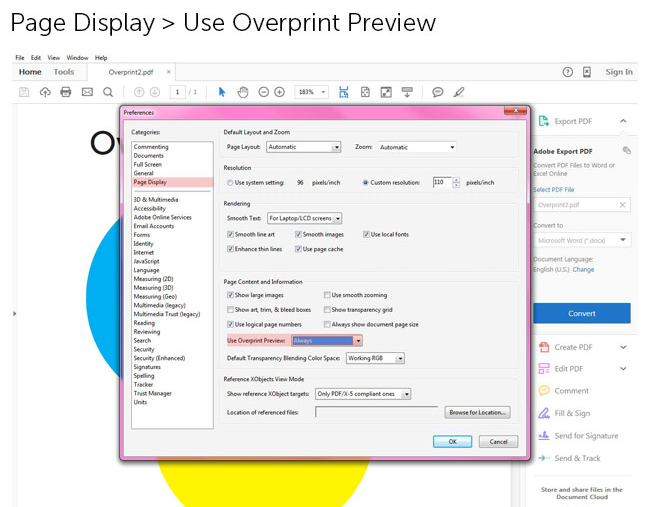The height and width of the screenshot is (507, 650).
Task: Open the Help question mark icon
Action: (568, 72)
